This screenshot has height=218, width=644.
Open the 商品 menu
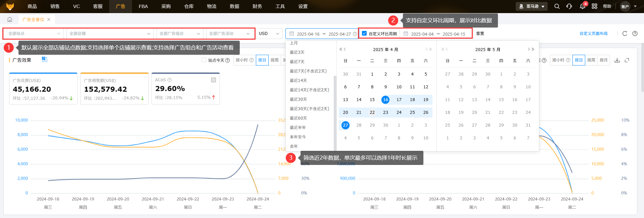click(x=32, y=6)
